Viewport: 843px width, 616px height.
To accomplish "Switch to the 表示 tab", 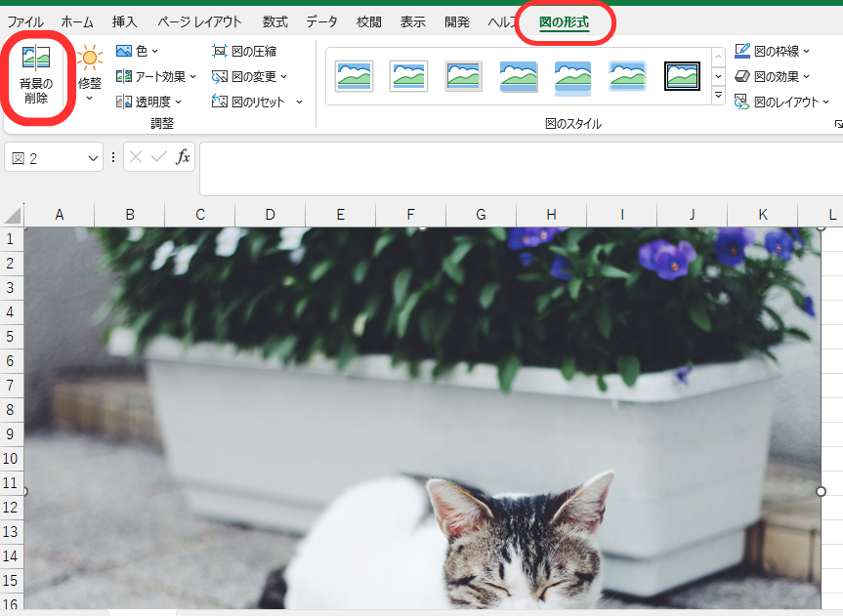I will tap(413, 22).
